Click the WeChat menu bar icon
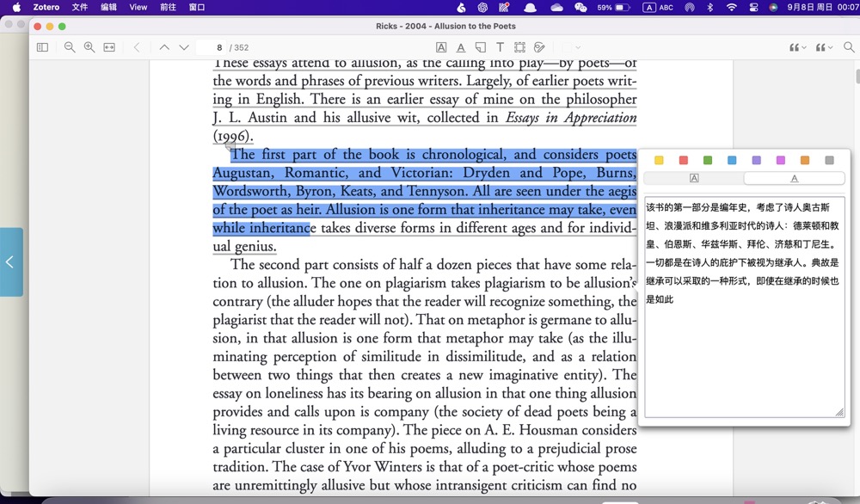The height and width of the screenshot is (504, 860). [580, 7]
